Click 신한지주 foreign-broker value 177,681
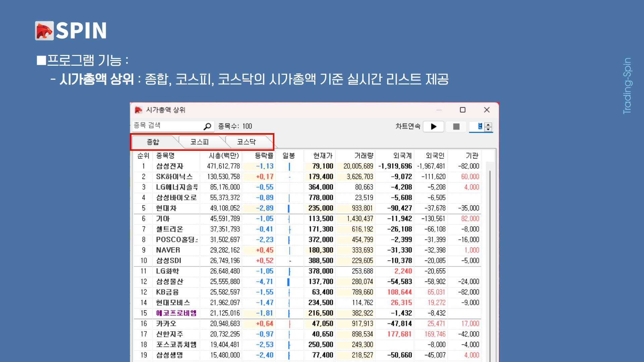The image size is (644, 362). pyautogui.click(x=399, y=334)
